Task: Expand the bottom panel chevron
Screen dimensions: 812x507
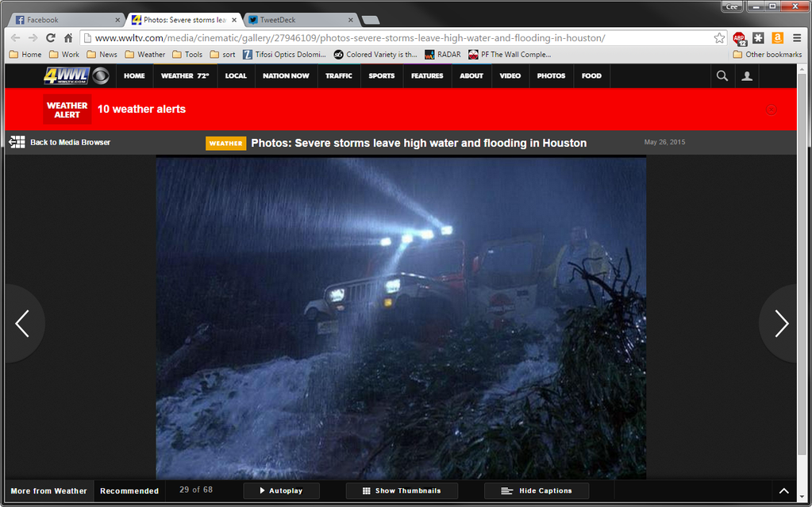Action: (783, 491)
